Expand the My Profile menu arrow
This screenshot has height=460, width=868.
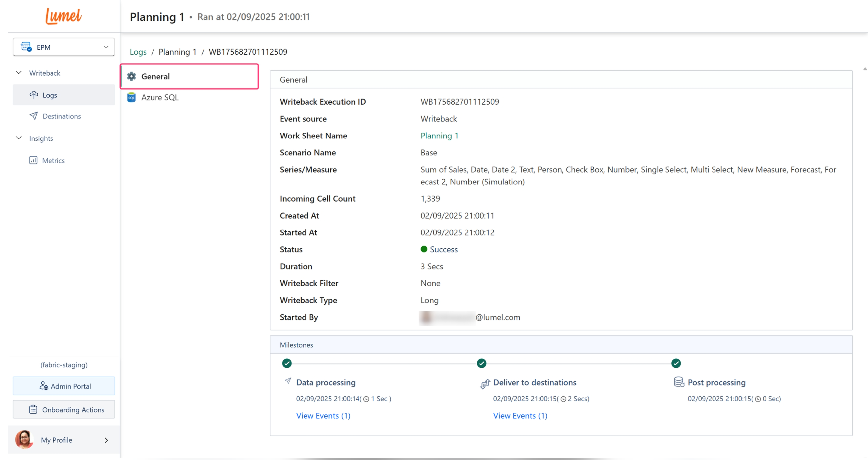(106, 440)
